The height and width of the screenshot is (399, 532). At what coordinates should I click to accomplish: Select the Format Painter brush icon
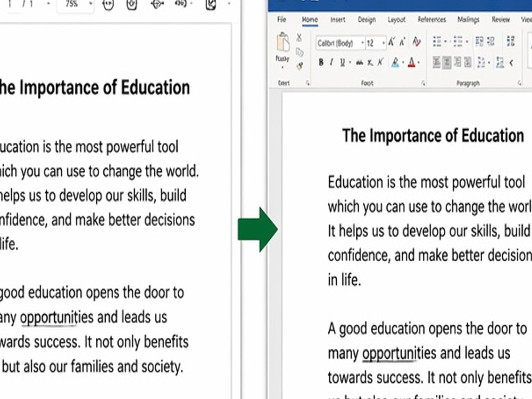point(299,66)
